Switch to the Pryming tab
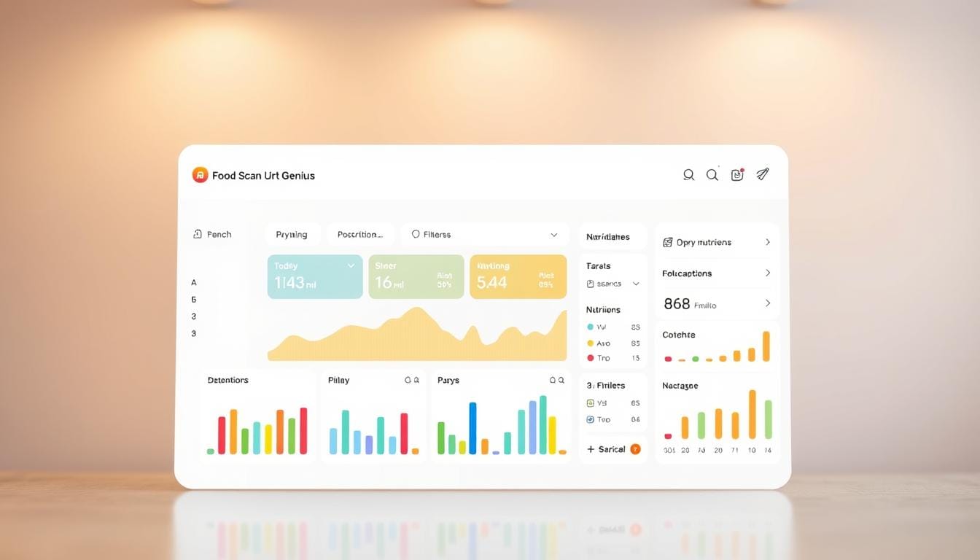The width and height of the screenshot is (980, 560). (x=292, y=235)
